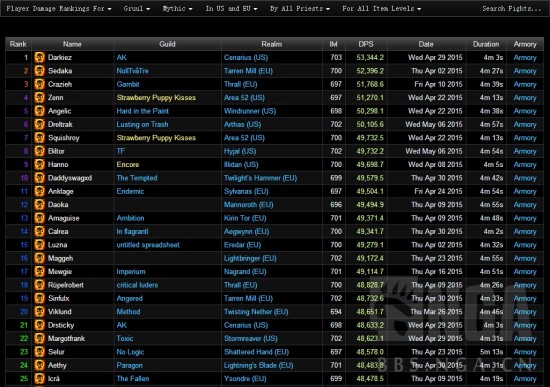Open the Paragon guild link
The height and width of the screenshot is (387, 550).
pyautogui.click(x=129, y=365)
